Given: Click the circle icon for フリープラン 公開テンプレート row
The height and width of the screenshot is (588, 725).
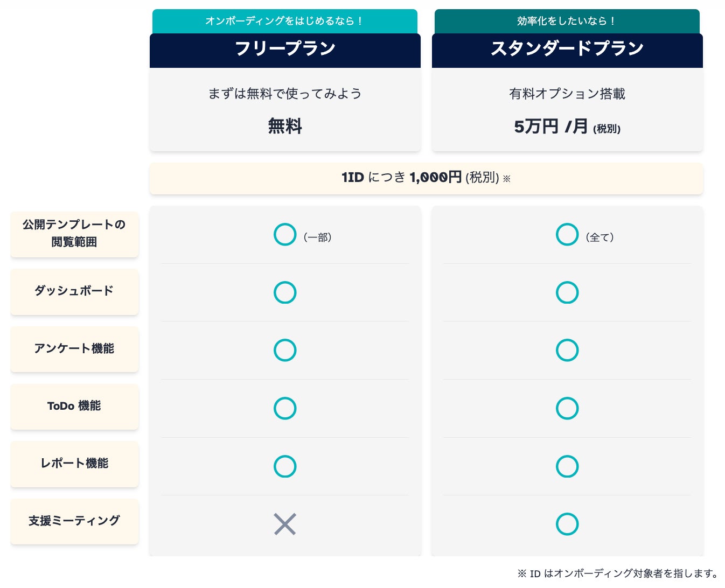Looking at the screenshot, I should (x=285, y=234).
